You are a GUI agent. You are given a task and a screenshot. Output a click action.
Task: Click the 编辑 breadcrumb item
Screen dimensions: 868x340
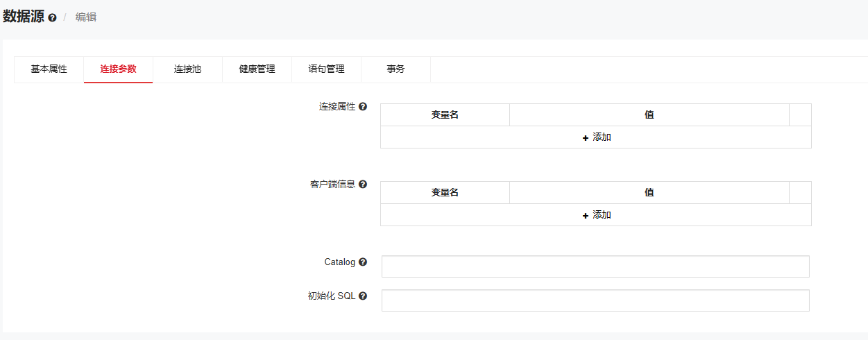[x=86, y=17]
